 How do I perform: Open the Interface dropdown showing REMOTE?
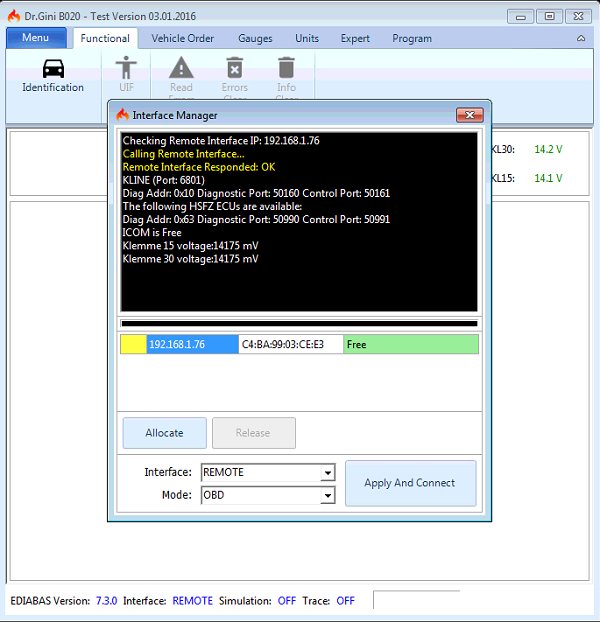point(327,473)
